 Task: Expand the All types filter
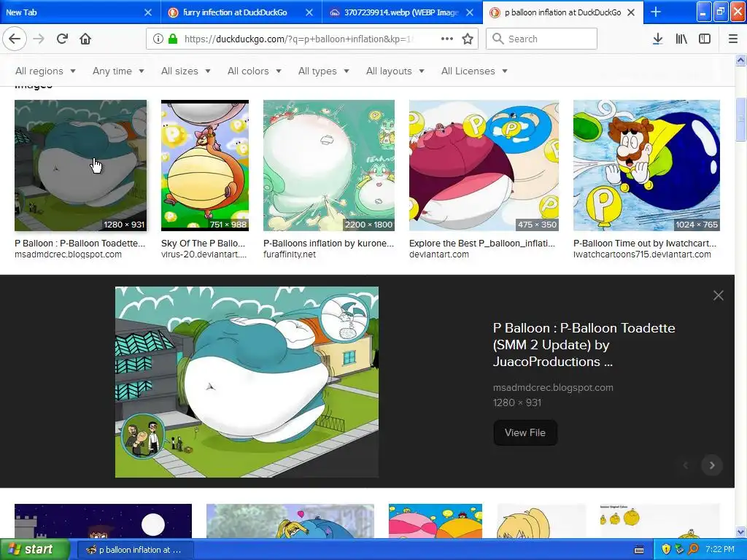(x=323, y=71)
